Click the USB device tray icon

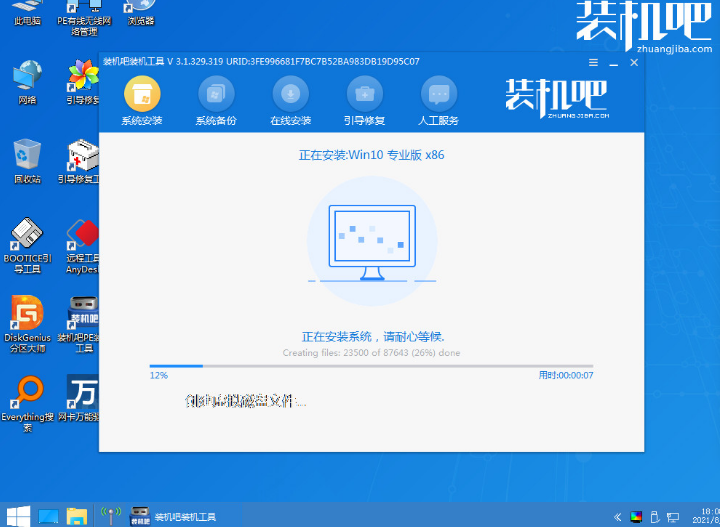coord(655,517)
